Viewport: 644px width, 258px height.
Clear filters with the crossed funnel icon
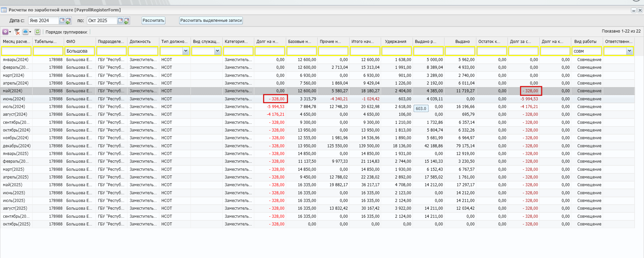point(17,32)
